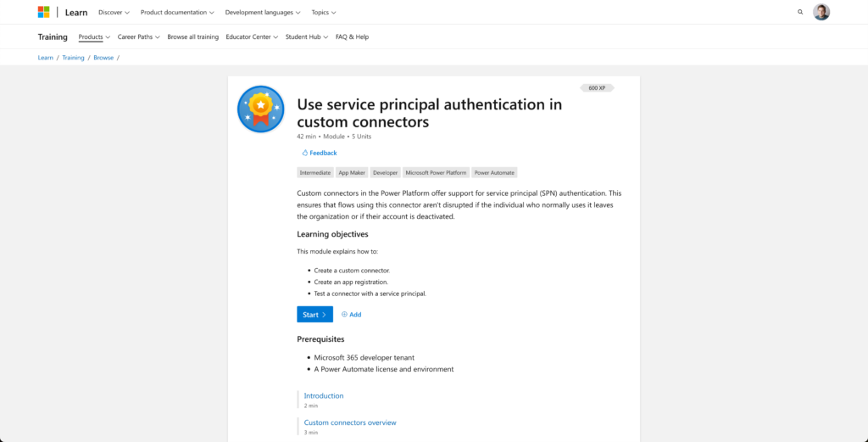Open the Custom connectors overview link
This screenshot has width=868, height=442.
[350, 422]
